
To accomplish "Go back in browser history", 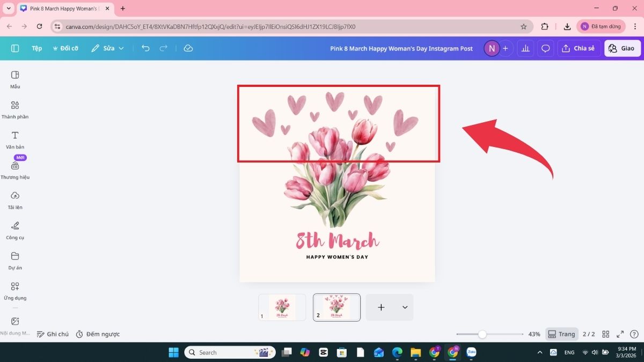I will (x=9, y=26).
